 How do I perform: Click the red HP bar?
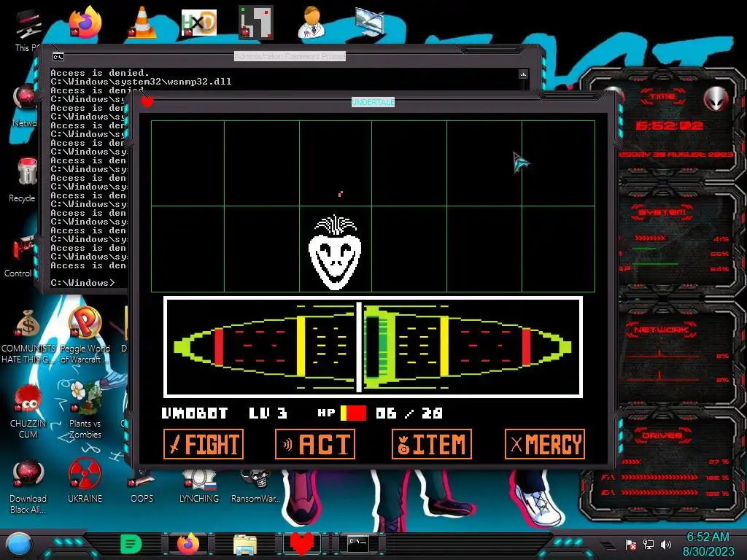coord(354,413)
